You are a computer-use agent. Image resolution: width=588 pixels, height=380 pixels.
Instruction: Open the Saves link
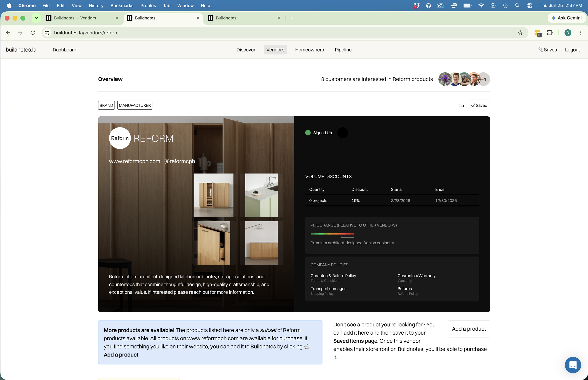(x=548, y=50)
